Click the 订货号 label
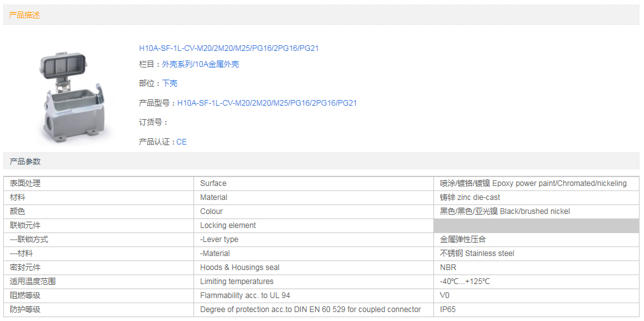The image size is (644, 321). point(153,122)
